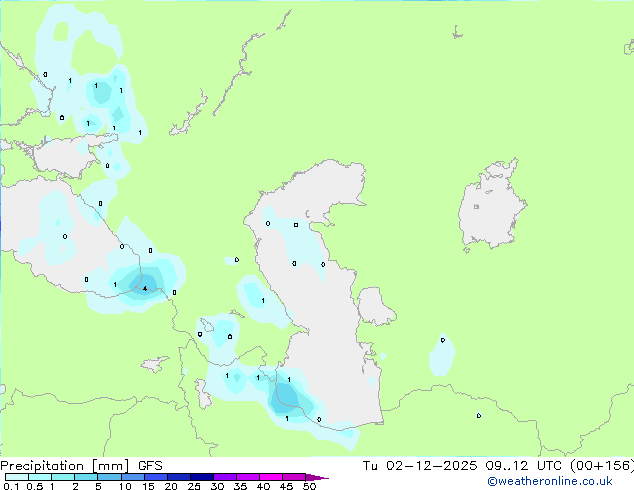Viewport: 634px width, 490px height.
Task: Click the '45' legend scale label
Action: tap(286, 486)
